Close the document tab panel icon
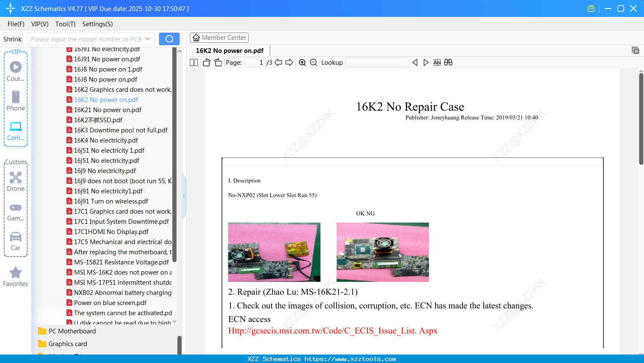The image size is (644, 363). pos(635,50)
